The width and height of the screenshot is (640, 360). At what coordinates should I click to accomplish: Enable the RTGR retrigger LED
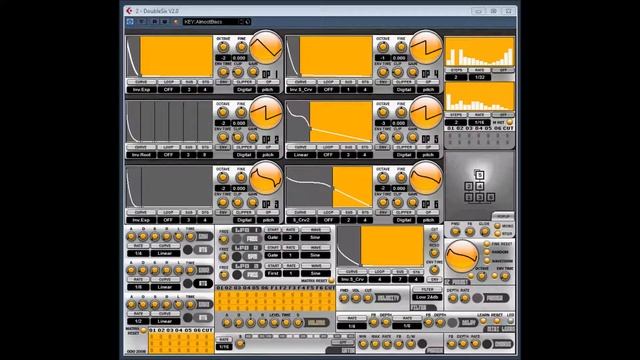pos(497,234)
